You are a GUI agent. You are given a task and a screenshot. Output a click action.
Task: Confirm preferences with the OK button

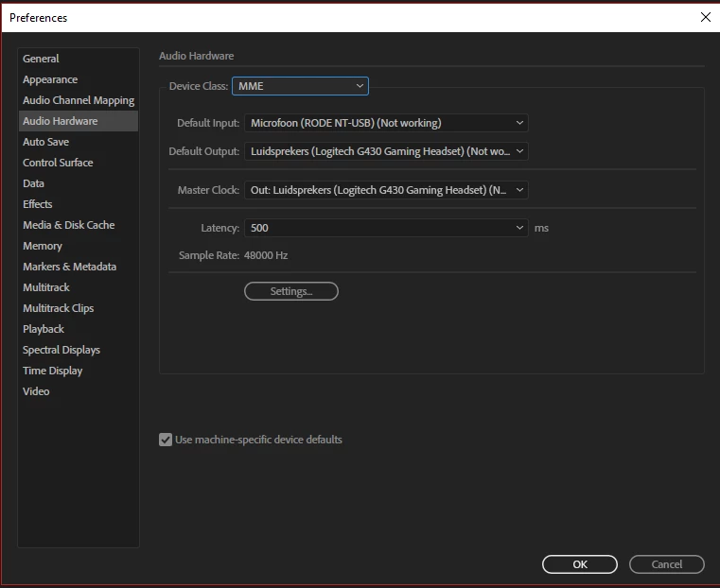click(580, 564)
